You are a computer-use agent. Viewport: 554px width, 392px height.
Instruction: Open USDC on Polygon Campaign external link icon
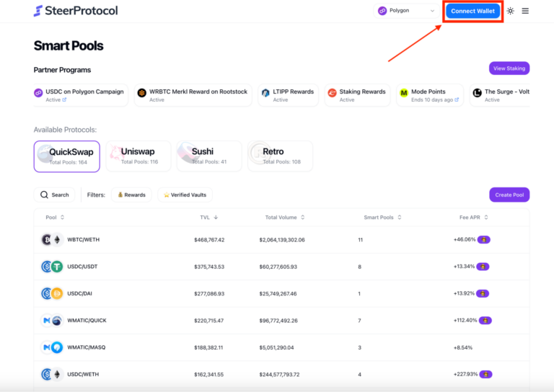(x=64, y=100)
